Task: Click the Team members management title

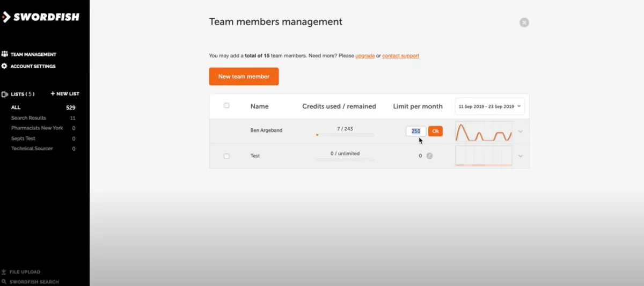Action: coord(275,22)
